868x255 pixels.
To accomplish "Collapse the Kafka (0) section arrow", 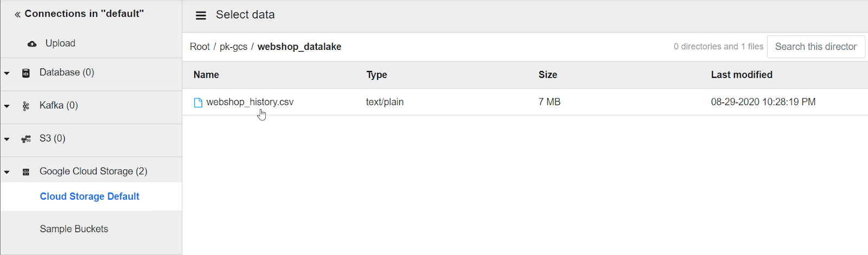I will pyautogui.click(x=7, y=106).
